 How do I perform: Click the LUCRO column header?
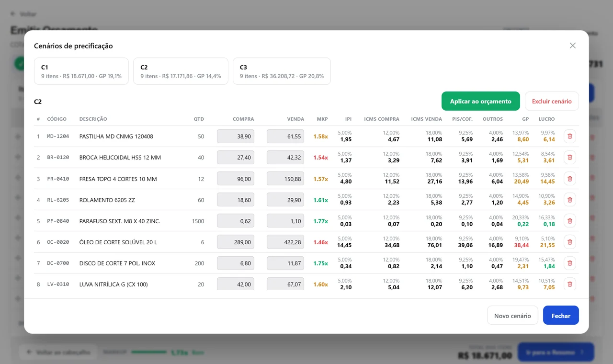coord(546,119)
